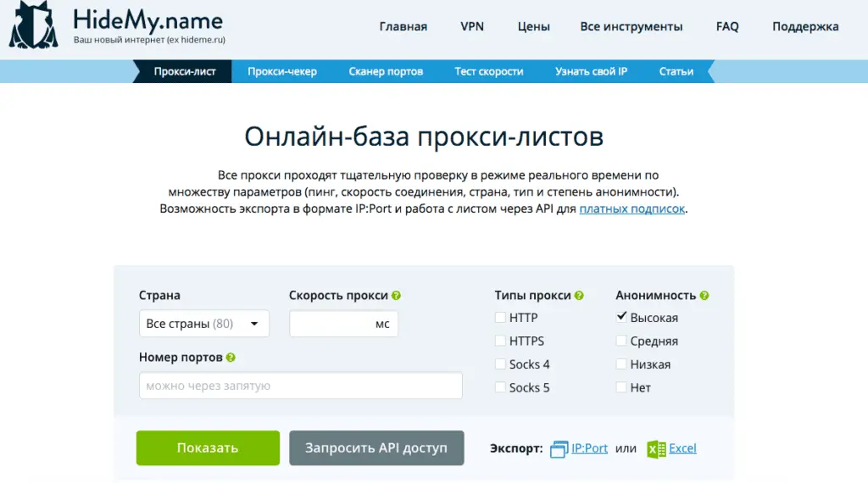This screenshot has width=868, height=483.
Task: Focus the Номер портов input field
Action: pos(300,386)
